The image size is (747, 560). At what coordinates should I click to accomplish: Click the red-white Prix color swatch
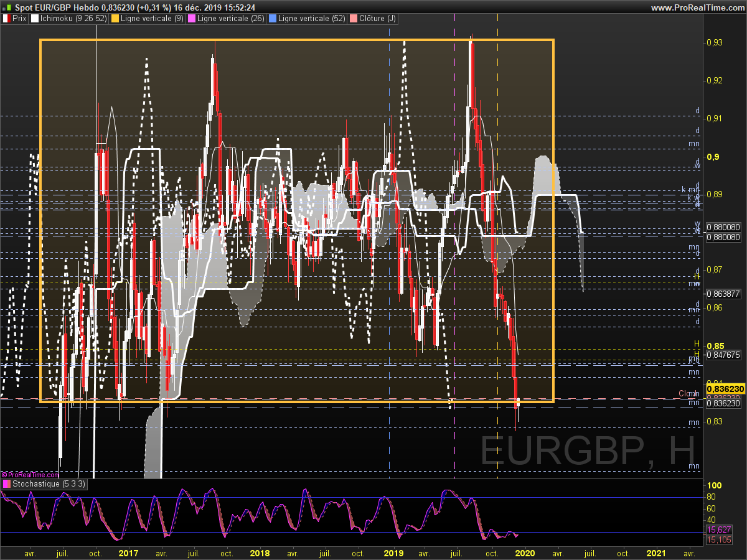pos(6,19)
